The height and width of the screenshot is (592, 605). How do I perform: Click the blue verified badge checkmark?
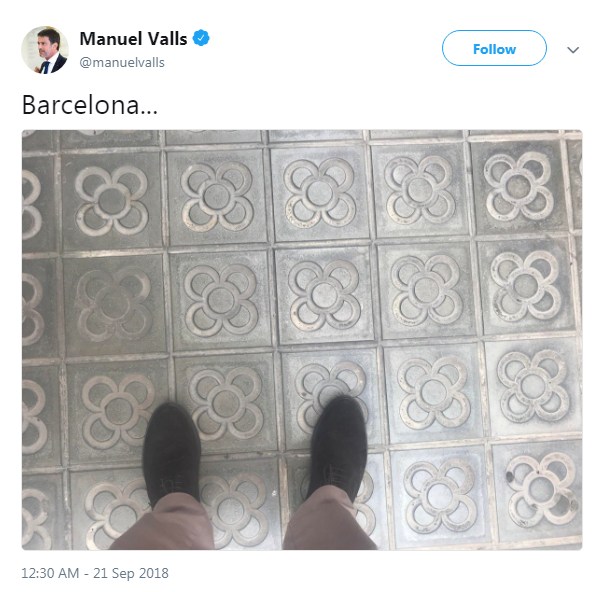pos(201,38)
